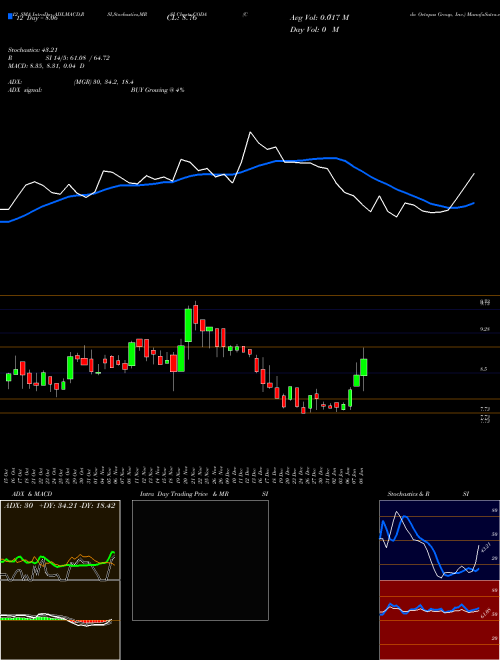Screen dimensions: 500x660
Task: Click the 'Avg Vol: 0.017 M' text
Action: [x=319, y=18]
